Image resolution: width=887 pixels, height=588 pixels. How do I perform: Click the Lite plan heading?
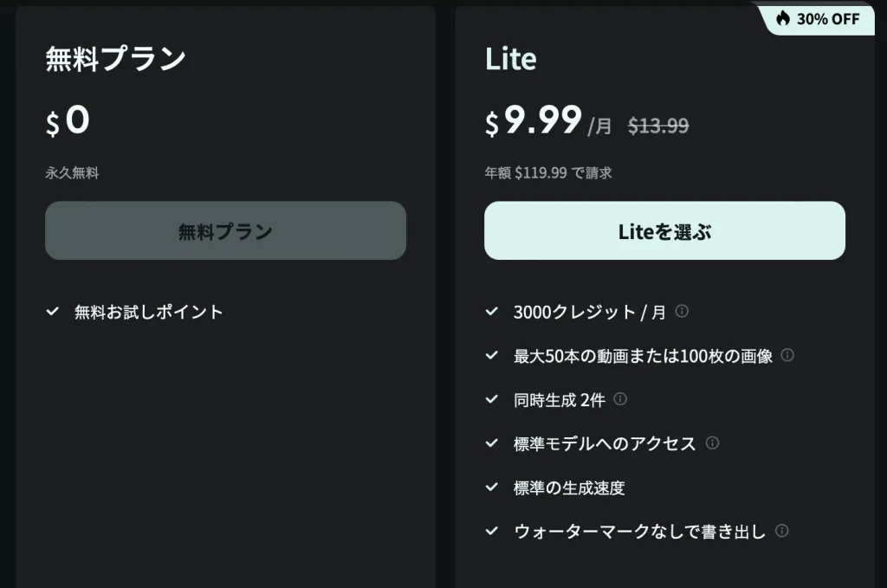[511, 59]
